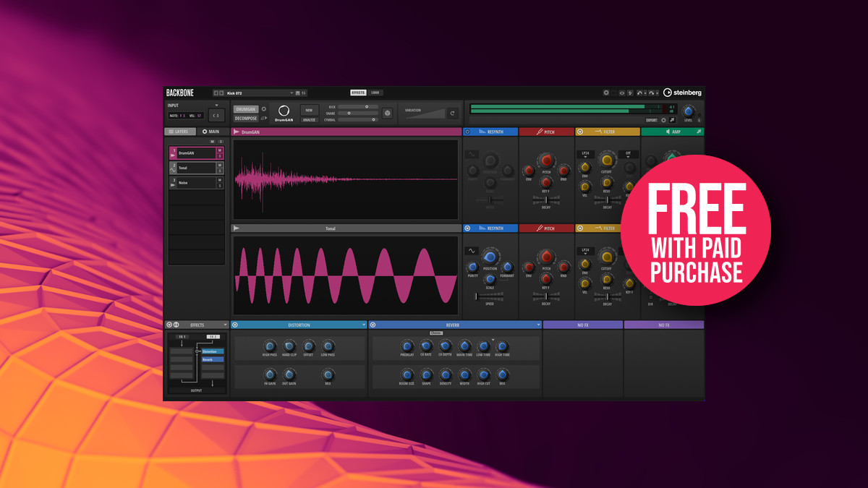This screenshot has width=868, height=488.
Task: Click the Steinberg logo
Action: click(x=682, y=93)
